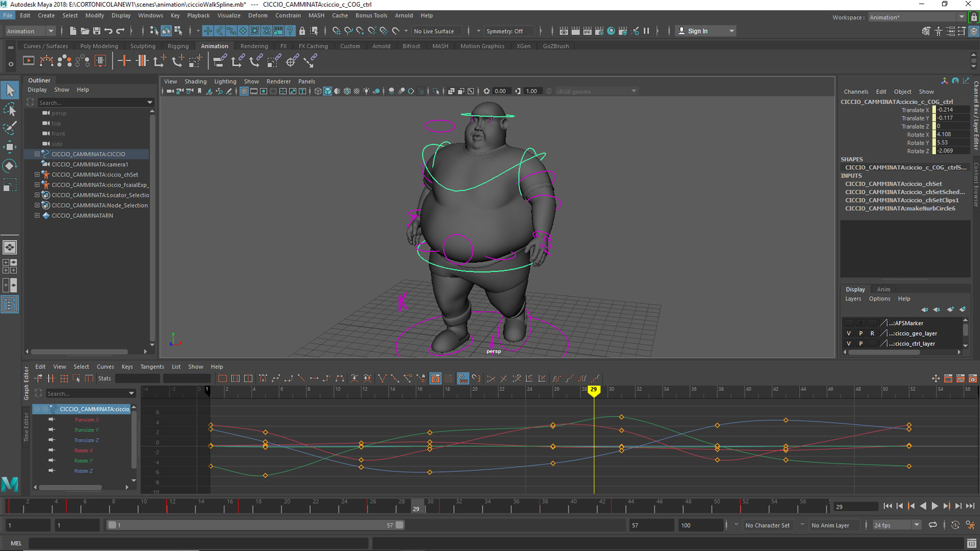The height and width of the screenshot is (551, 980).
Task: Toggle the R display type on ciccio_geo_layer
Action: click(872, 333)
